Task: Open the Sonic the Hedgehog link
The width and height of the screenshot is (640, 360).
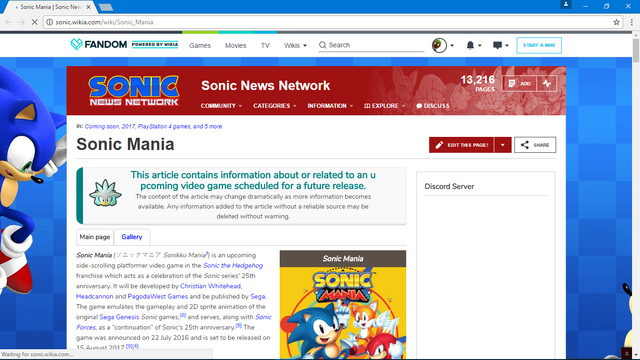Action: pyautogui.click(x=233, y=265)
